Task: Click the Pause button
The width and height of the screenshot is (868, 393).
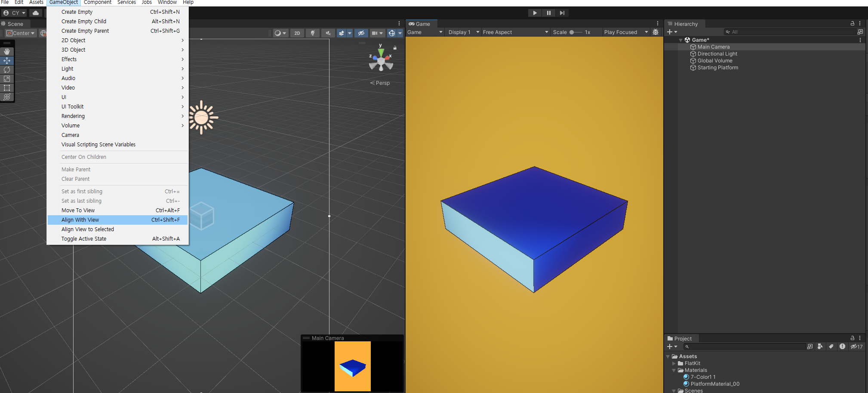Action: 548,13
